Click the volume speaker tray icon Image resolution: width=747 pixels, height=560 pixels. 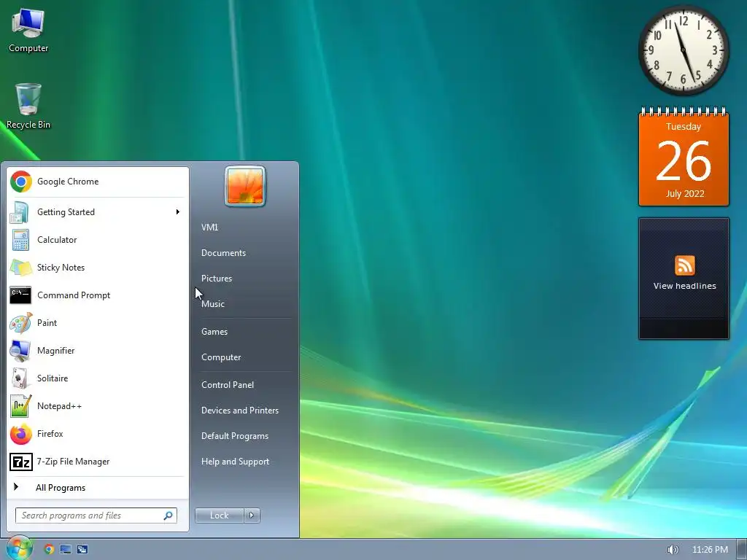click(673, 550)
